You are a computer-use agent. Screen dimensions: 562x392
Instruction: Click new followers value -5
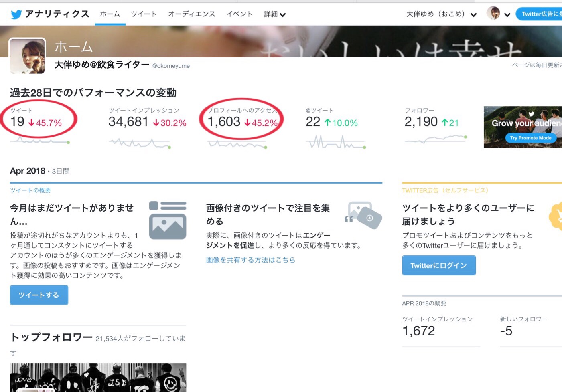tap(506, 331)
